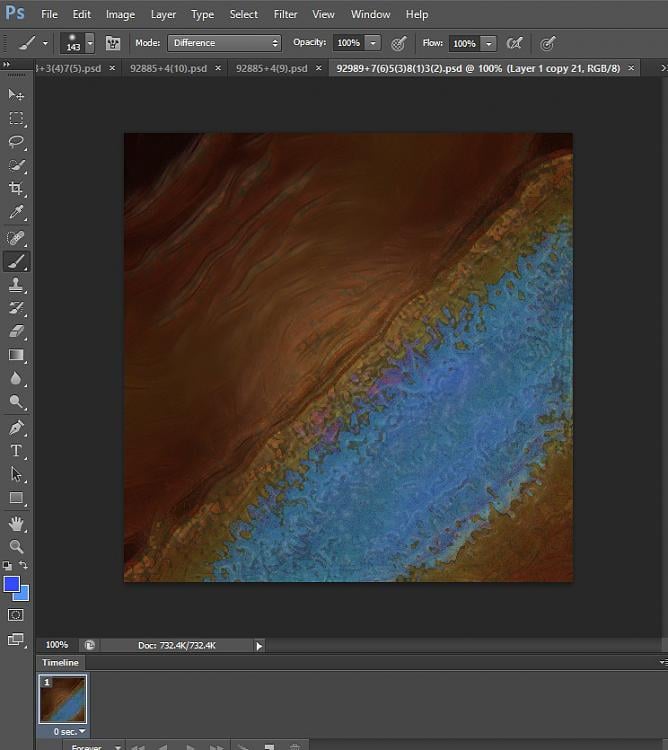Open the Tool Preset picker arrow
668x750 pixels.
[45, 43]
